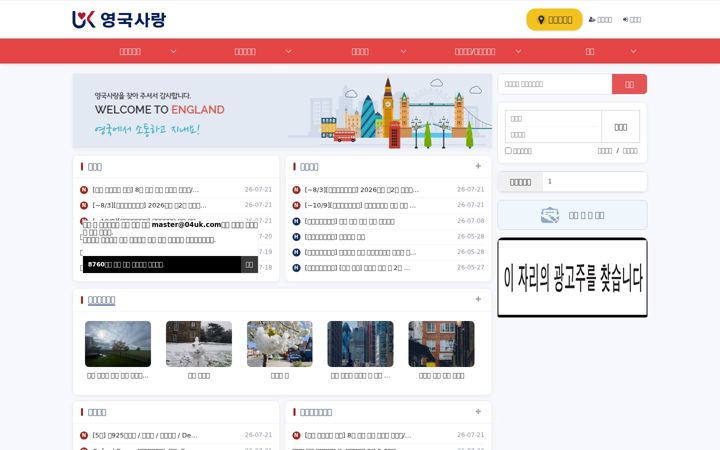
Task: Open post title starting with [~10/9]
Action: click(x=360, y=206)
